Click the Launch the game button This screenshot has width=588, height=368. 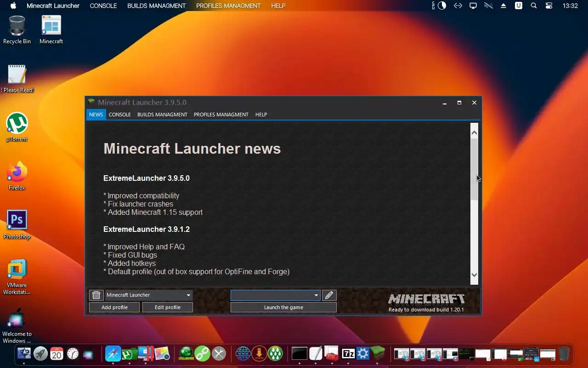[x=283, y=307]
